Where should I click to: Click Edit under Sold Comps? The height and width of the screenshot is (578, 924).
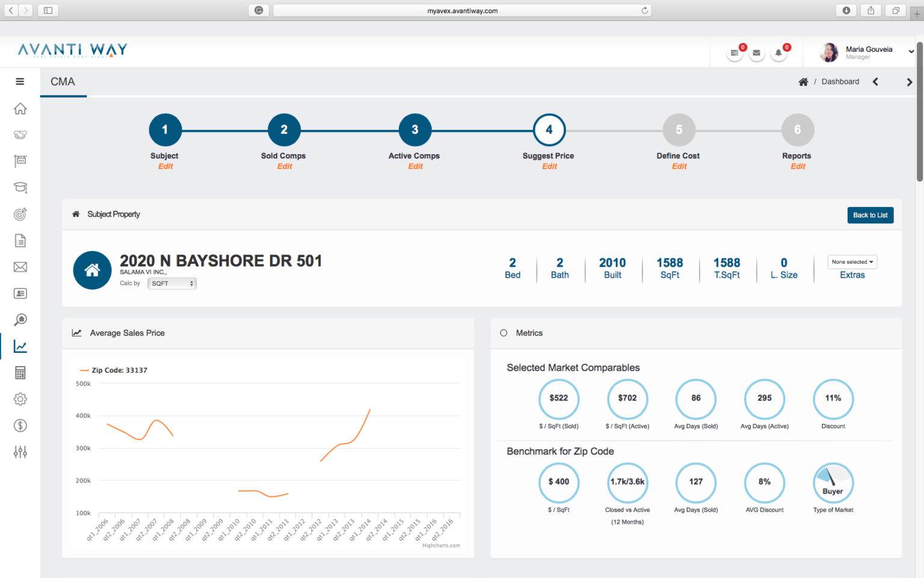[284, 167]
